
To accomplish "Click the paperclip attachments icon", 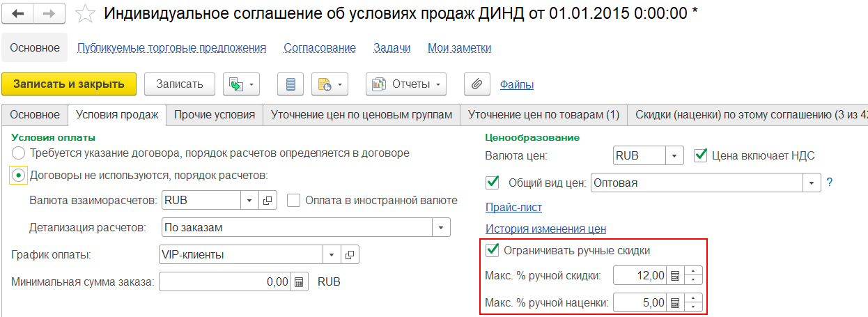I will point(476,84).
